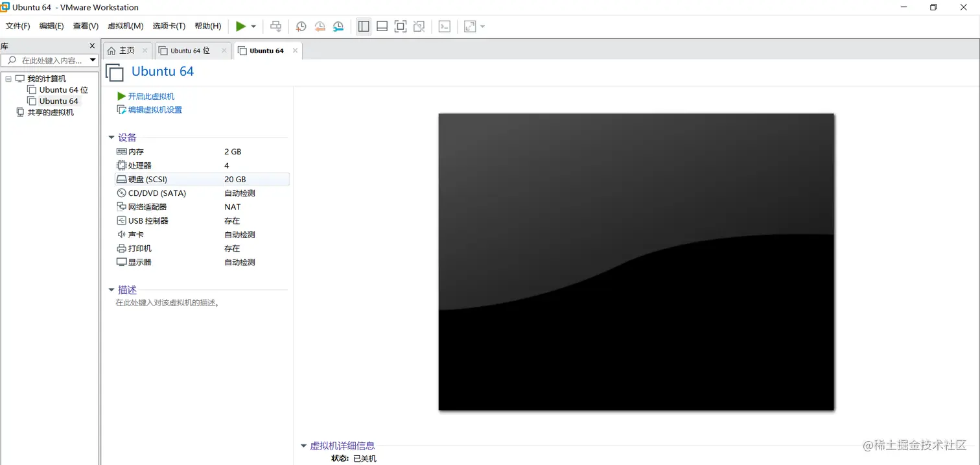Click the unity mode toolbar icon
The width and height of the screenshot is (980, 465).
tap(419, 26)
